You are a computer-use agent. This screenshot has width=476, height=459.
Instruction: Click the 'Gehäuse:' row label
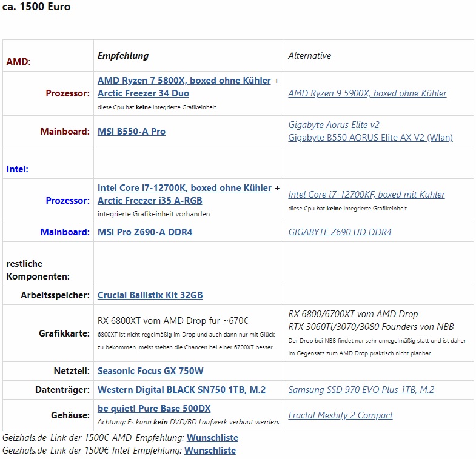pyautogui.click(x=70, y=415)
